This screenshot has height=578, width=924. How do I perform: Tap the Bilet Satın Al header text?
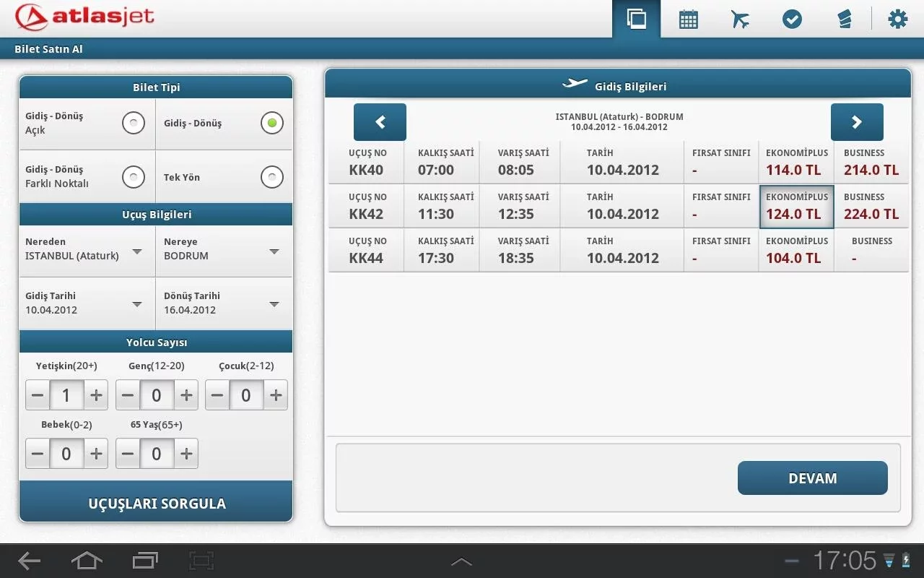pyautogui.click(x=48, y=49)
